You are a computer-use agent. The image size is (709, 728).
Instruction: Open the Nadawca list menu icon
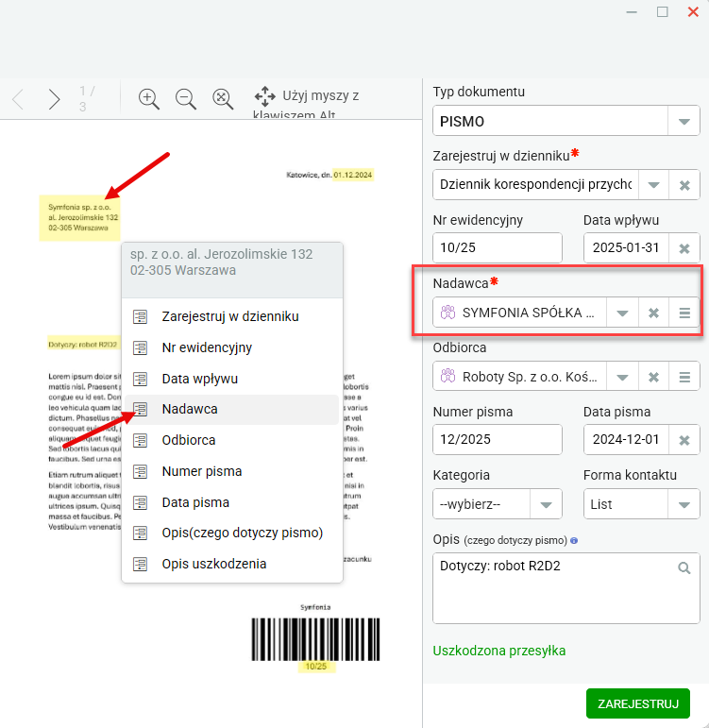point(684,313)
